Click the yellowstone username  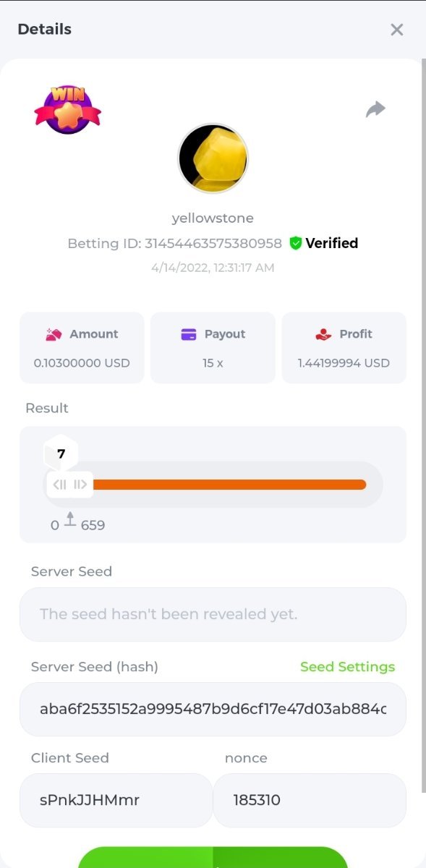[213, 218]
